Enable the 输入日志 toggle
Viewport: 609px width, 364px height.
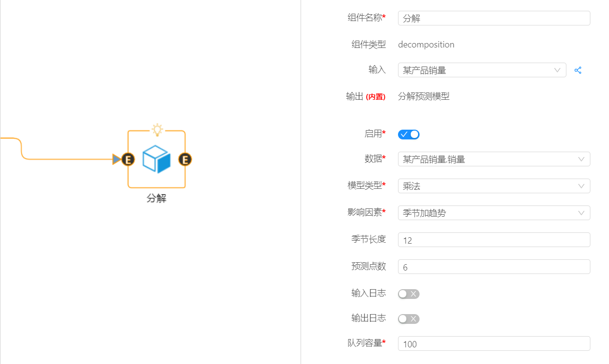(x=409, y=294)
